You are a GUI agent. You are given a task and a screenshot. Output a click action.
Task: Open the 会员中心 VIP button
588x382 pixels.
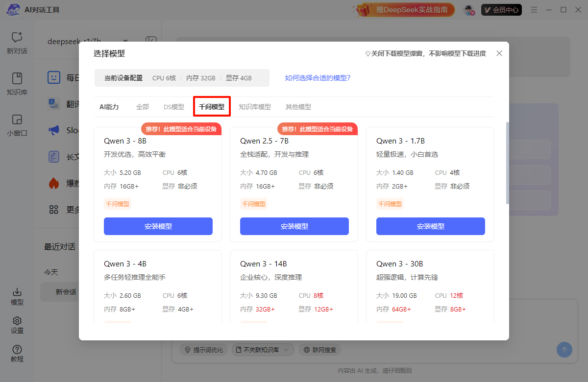(x=501, y=10)
